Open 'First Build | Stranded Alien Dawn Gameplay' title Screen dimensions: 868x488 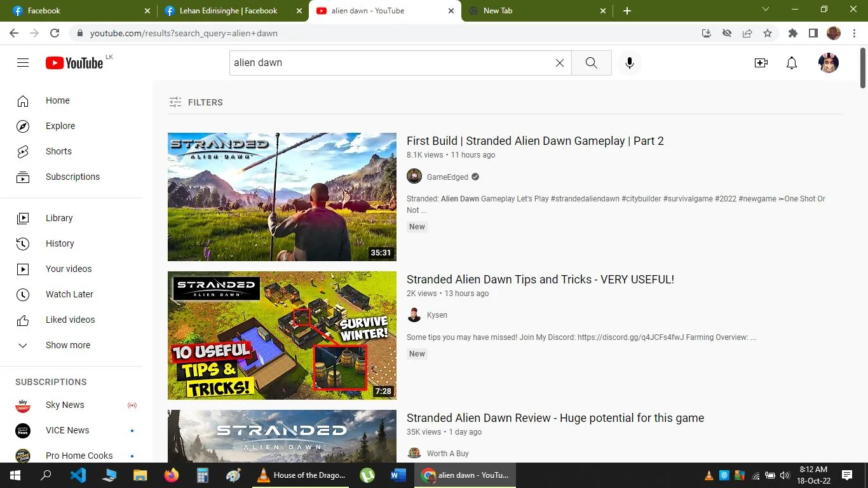(x=535, y=141)
